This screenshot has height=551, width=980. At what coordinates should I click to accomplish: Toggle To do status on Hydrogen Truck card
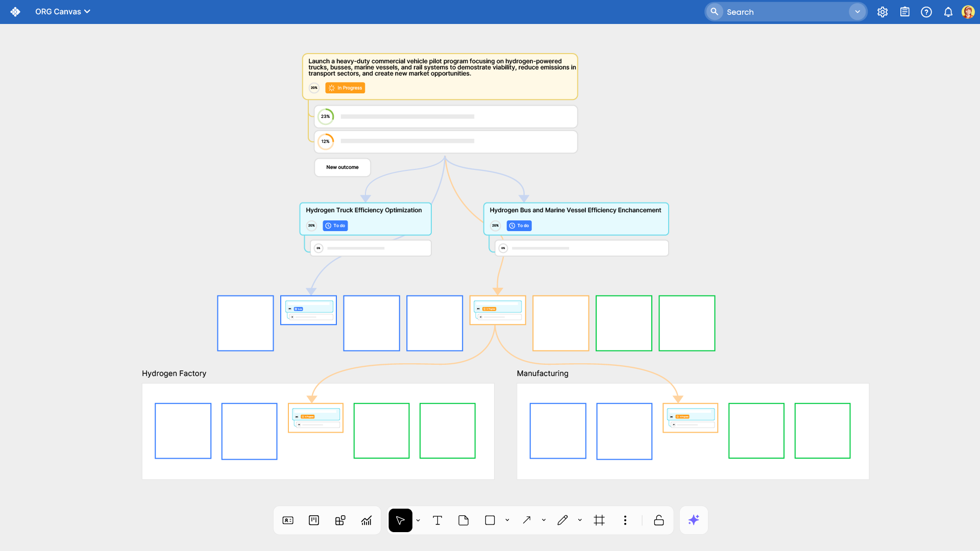335,226
